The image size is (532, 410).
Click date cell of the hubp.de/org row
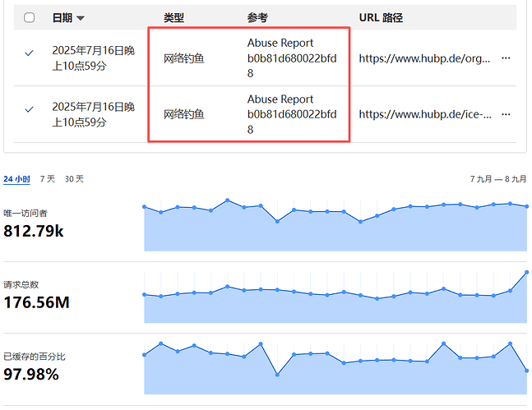[93, 58]
